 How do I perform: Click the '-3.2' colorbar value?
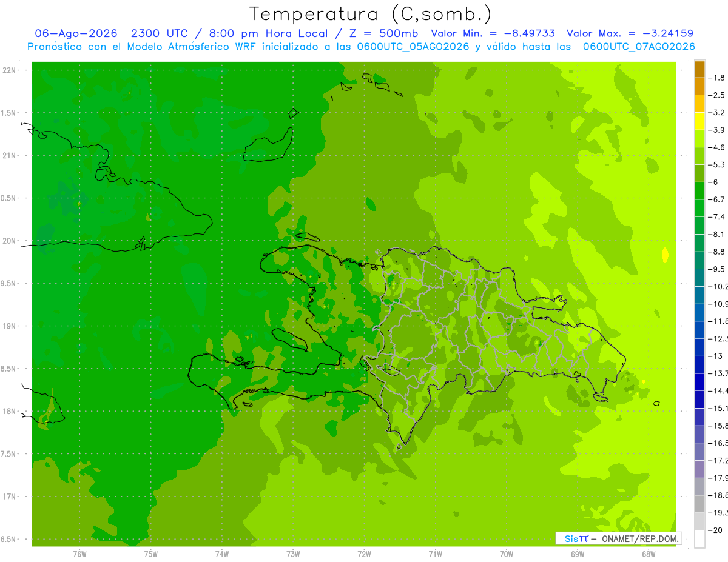pyautogui.click(x=716, y=113)
